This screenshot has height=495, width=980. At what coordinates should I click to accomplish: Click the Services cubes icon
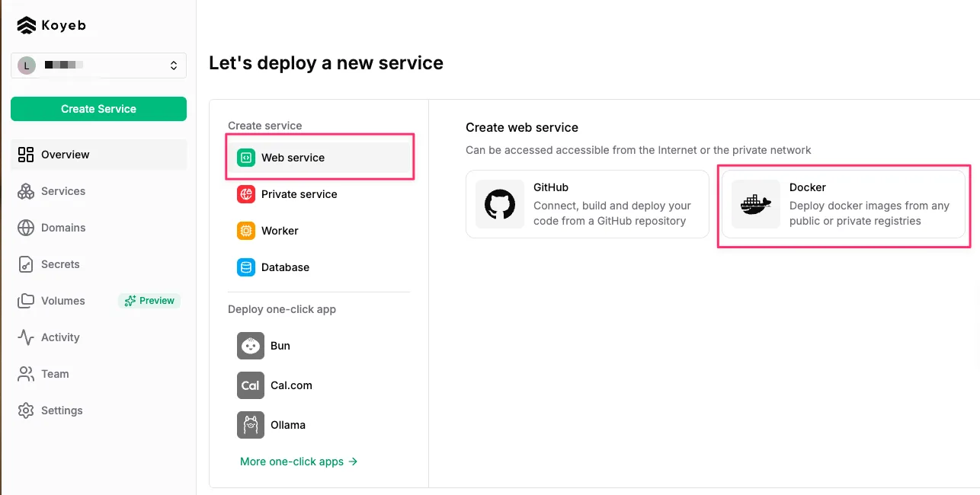tap(26, 191)
